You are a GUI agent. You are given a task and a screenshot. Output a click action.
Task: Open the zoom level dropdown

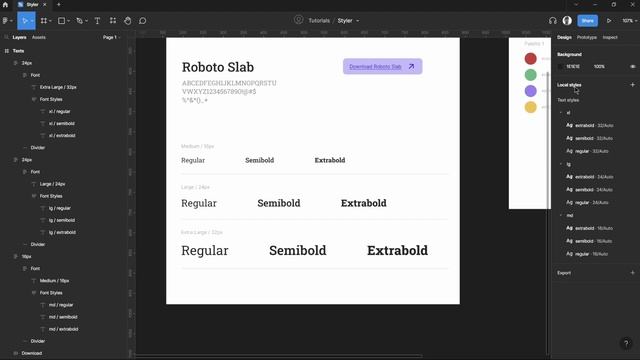pyautogui.click(x=629, y=20)
